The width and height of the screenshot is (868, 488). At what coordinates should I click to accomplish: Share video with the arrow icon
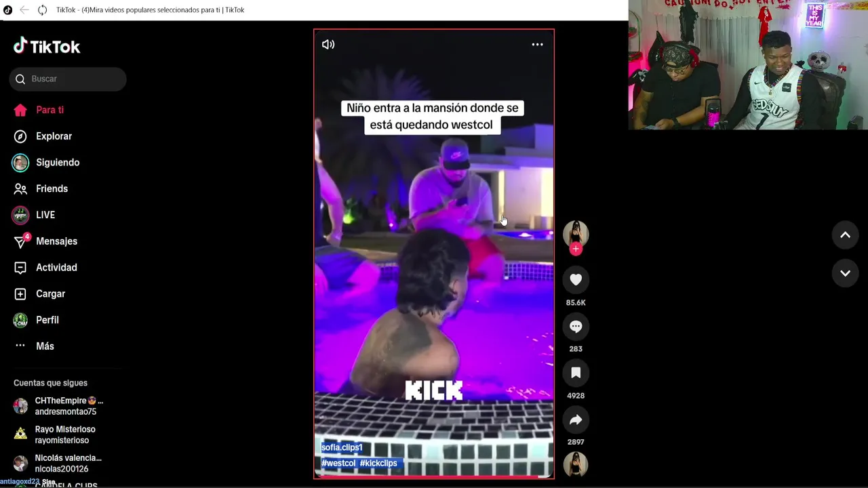[576, 420]
